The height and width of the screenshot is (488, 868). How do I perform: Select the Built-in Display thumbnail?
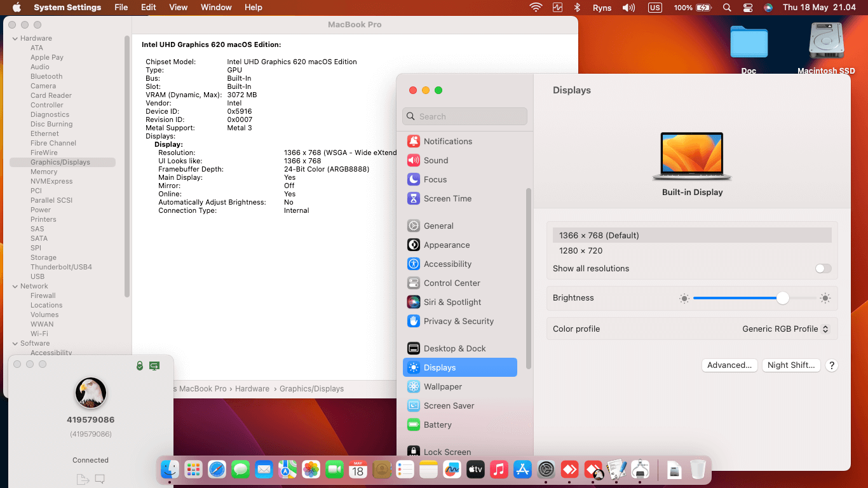692,156
